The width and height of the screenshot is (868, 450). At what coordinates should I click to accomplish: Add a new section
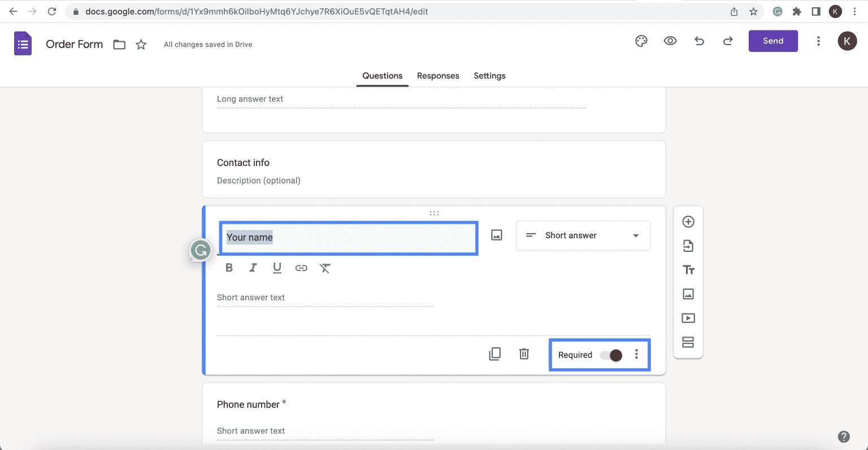[688, 342]
